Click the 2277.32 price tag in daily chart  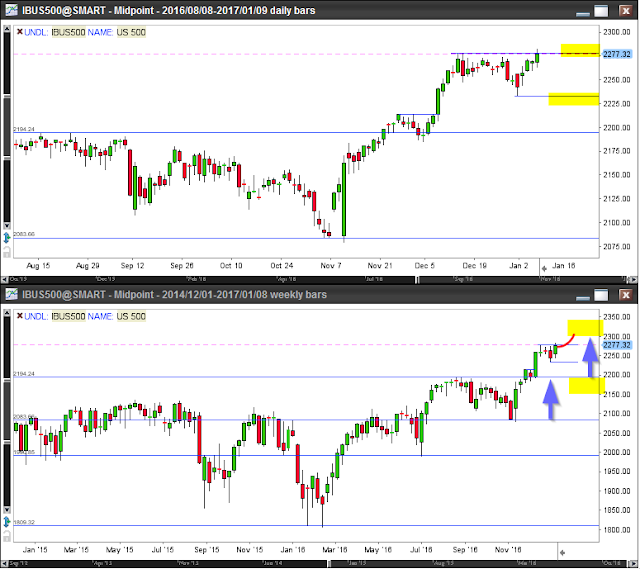(x=616, y=54)
